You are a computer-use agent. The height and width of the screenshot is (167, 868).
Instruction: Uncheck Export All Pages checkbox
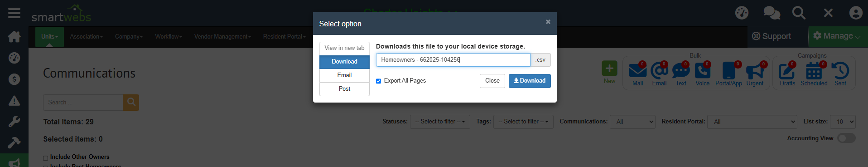378,81
